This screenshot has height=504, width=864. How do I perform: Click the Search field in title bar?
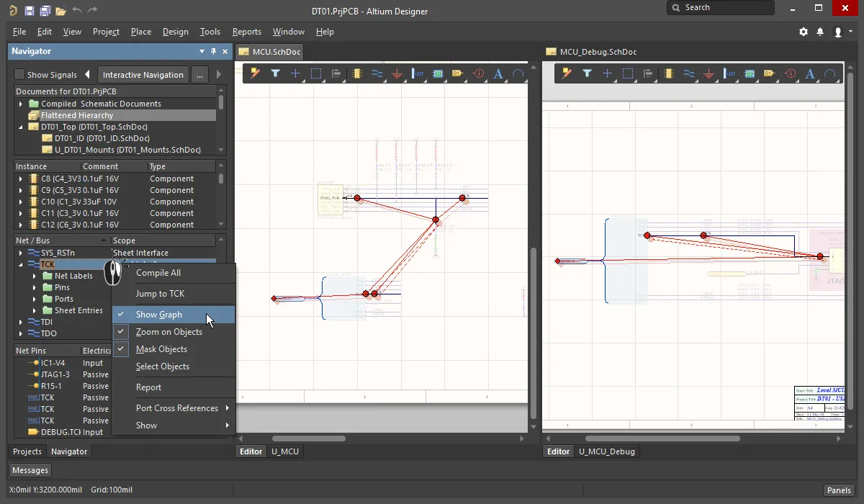point(720,8)
